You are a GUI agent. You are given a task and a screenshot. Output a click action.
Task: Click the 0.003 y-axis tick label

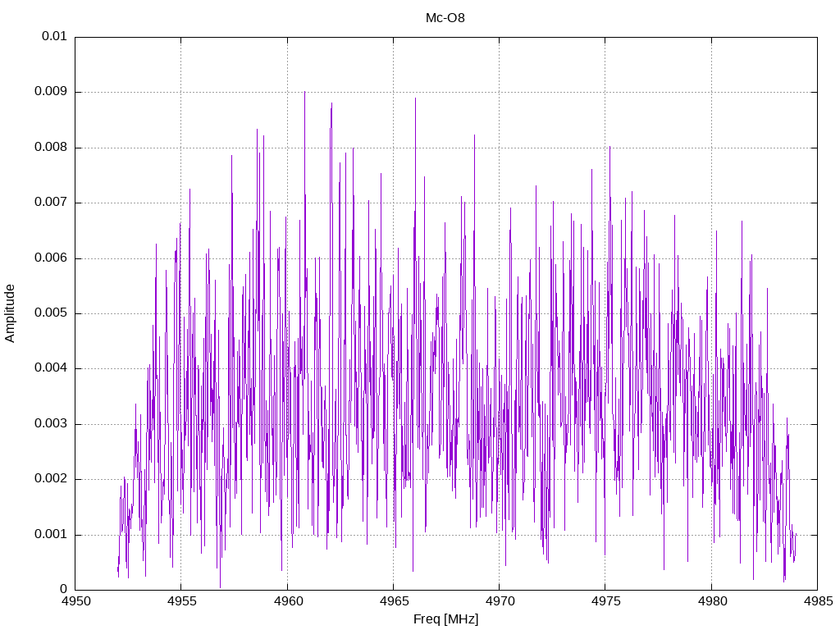pyautogui.click(x=51, y=423)
